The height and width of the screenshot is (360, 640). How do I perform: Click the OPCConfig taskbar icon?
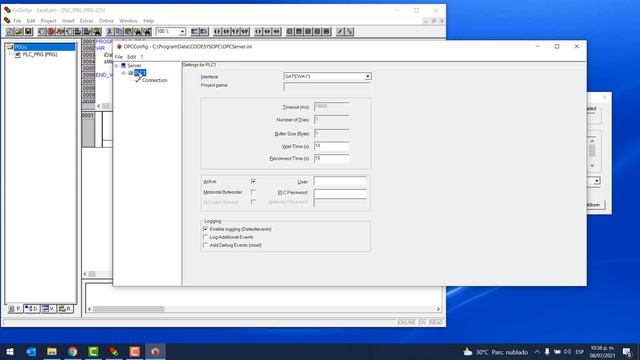(156, 351)
